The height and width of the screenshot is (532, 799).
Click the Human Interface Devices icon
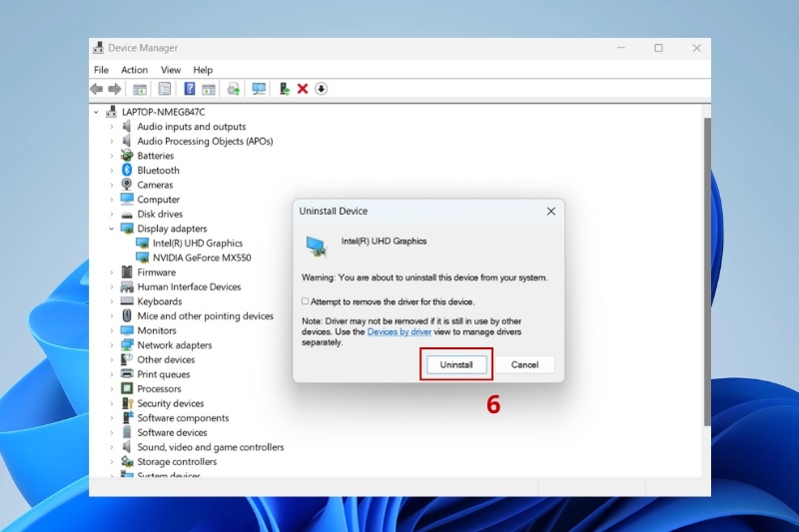pyautogui.click(x=127, y=286)
